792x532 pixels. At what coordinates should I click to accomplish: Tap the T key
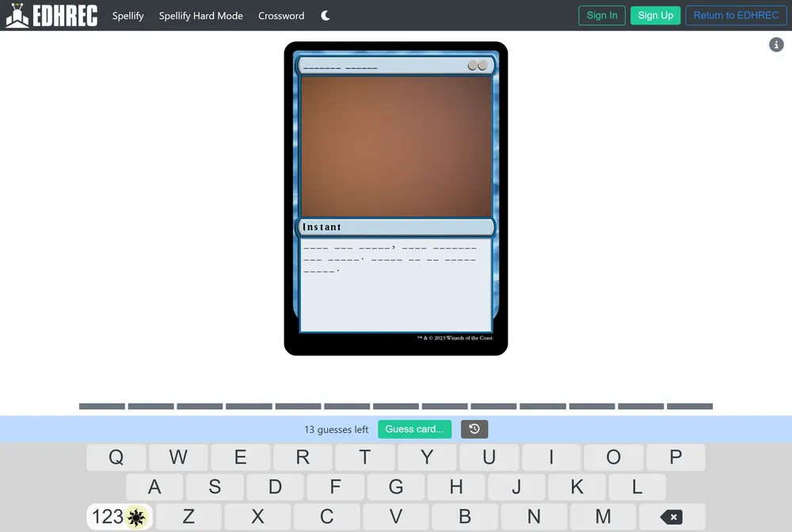pyautogui.click(x=364, y=458)
